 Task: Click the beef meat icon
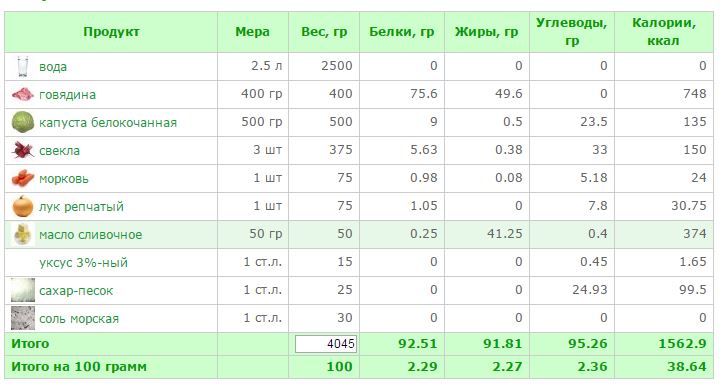[x=23, y=94]
